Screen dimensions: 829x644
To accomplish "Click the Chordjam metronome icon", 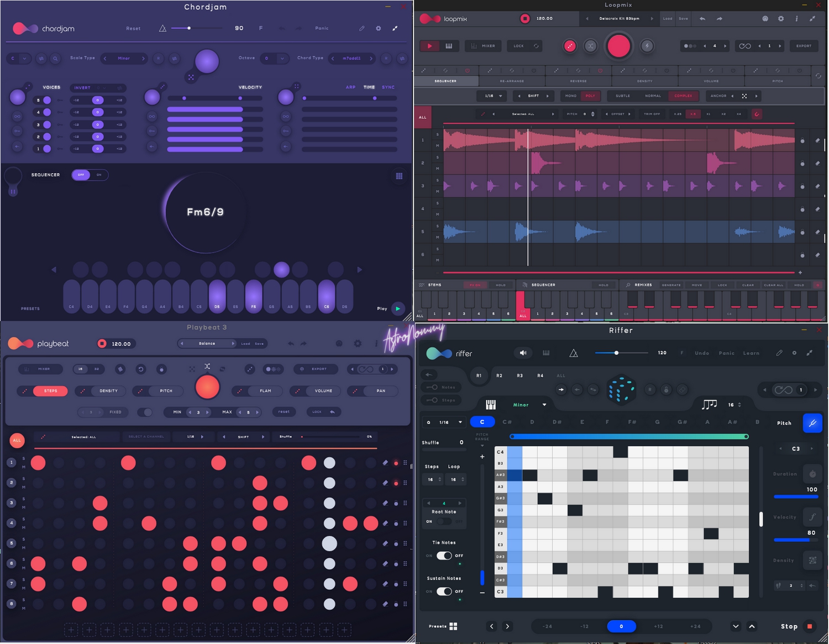I will 162,28.
